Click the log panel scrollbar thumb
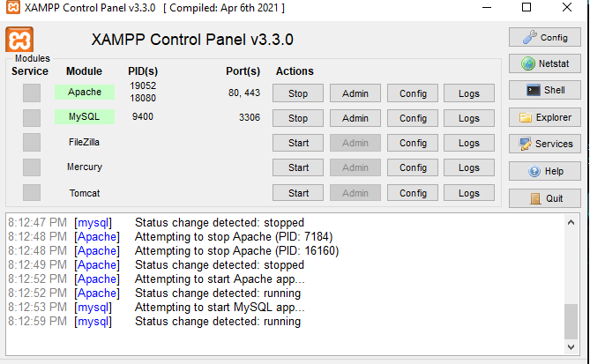 click(x=571, y=321)
